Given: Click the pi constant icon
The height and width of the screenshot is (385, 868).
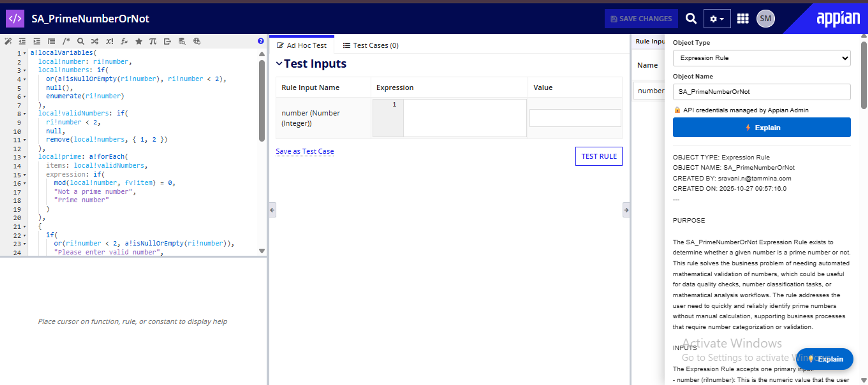Looking at the screenshot, I should click(x=153, y=41).
